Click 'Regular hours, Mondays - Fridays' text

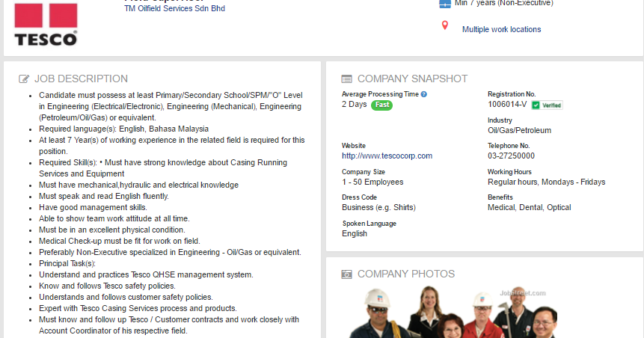[x=546, y=182]
